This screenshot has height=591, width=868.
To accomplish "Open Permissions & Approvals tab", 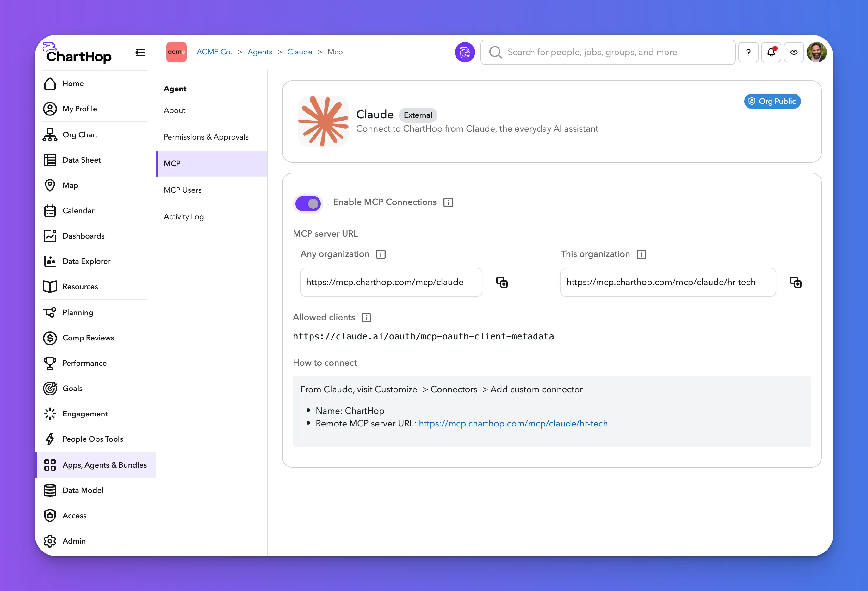I will pyautogui.click(x=211, y=137).
